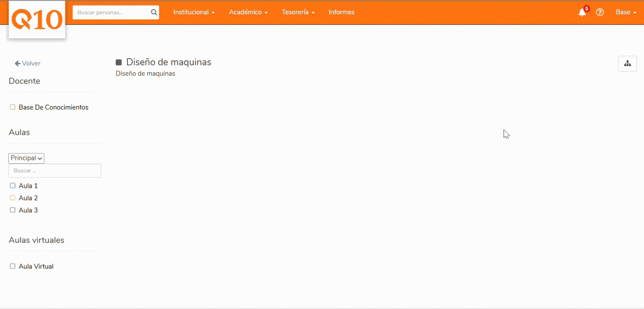Tick the Aula 2 checkbox
Viewport: 644px width, 309px height.
coord(12,198)
